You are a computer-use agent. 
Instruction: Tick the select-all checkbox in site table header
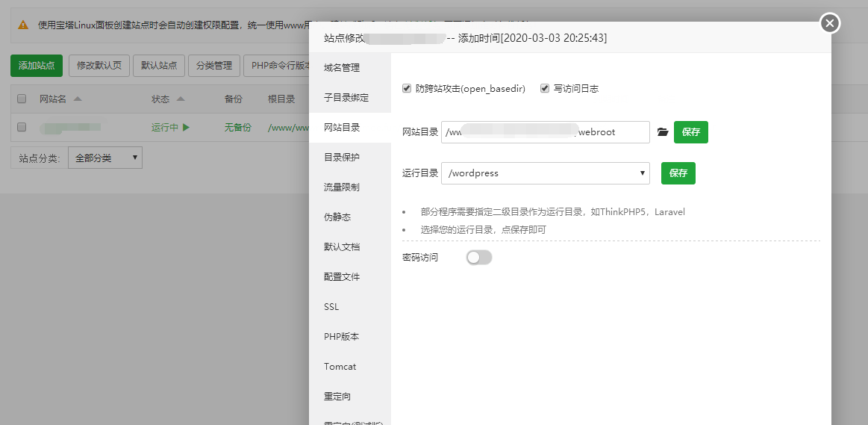click(22, 99)
